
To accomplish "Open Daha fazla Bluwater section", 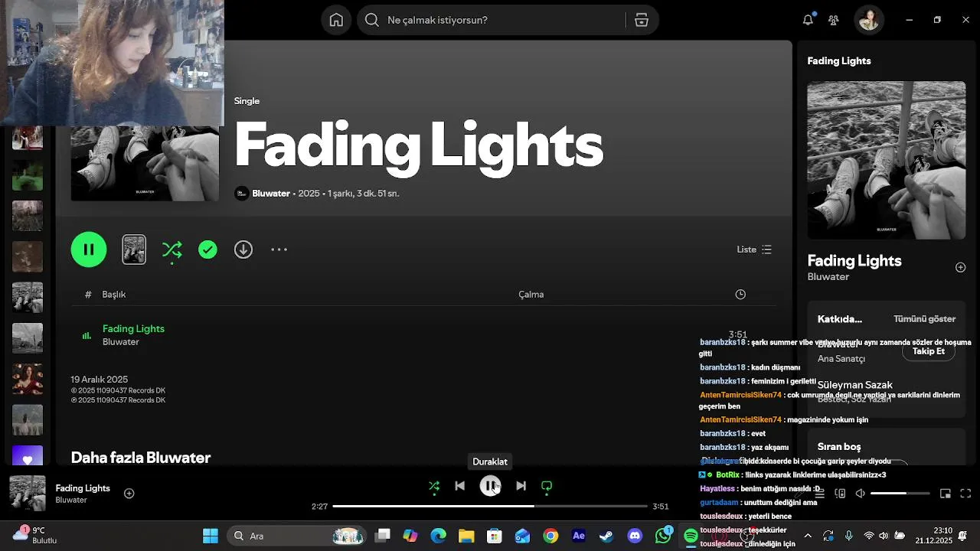I will tap(141, 458).
